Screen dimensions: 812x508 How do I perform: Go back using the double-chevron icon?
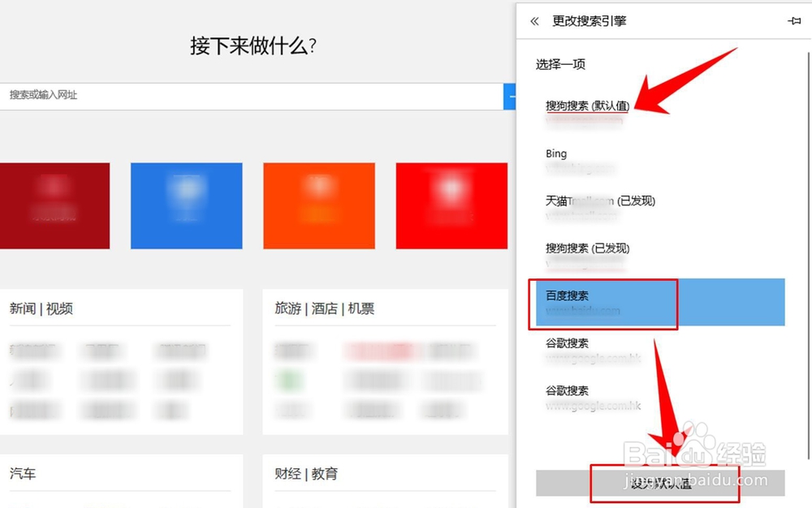pyautogui.click(x=534, y=21)
